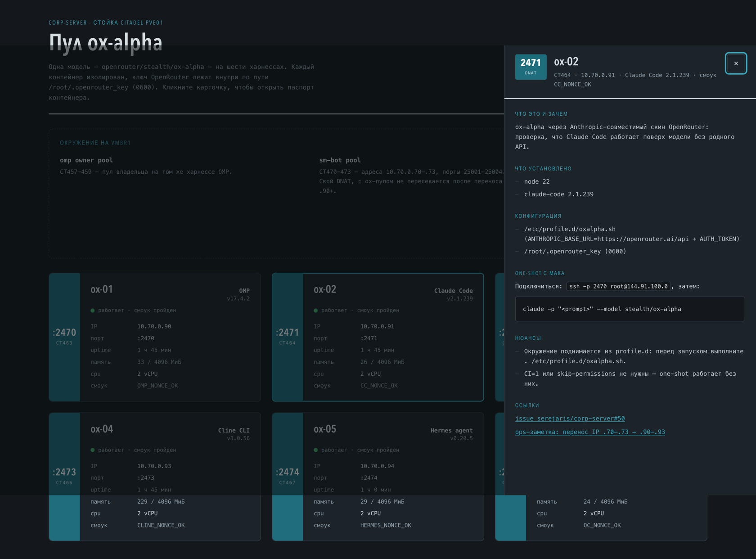Click ox-02 title in passport panel
Viewport: 756px width, 559px height.
pyautogui.click(x=566, y=62)
